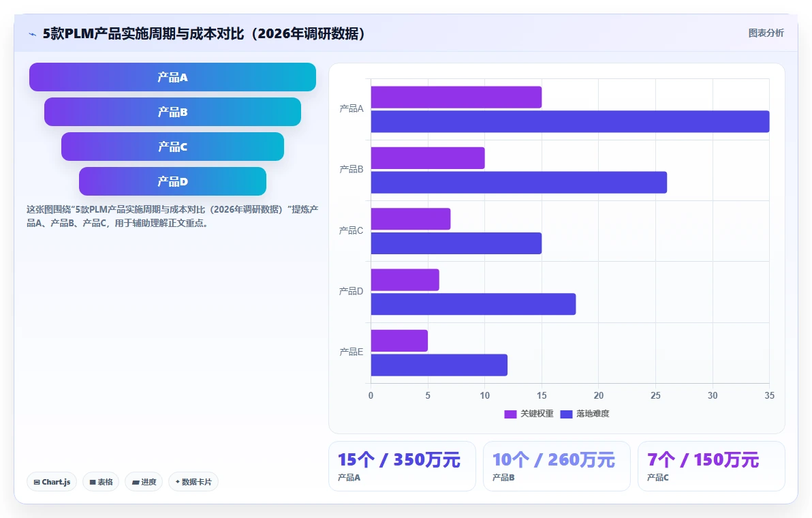The image size is (812, 518).
Task: Click the 产品C y-axis label
Action: [x=351, y=230]
